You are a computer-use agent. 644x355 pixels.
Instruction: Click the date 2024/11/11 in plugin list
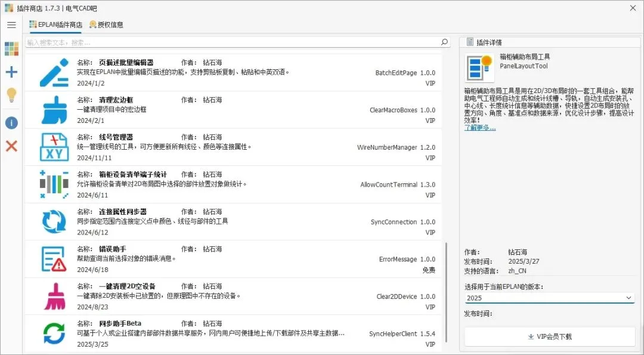point(94,158)
